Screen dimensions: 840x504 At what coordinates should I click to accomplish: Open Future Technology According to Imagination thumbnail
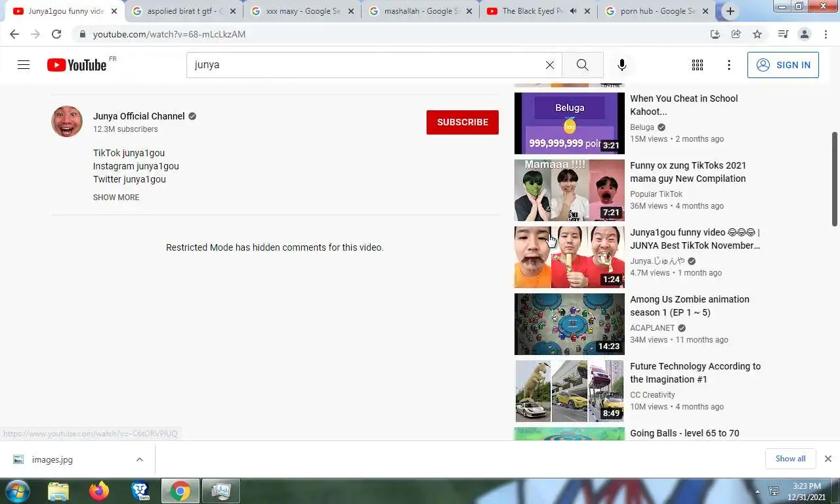(x=570, y=391)
